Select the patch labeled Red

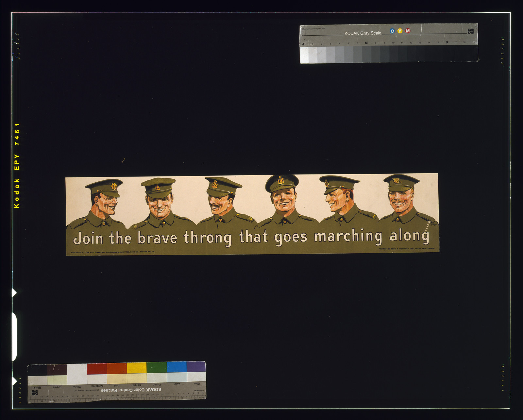[x=117, y=369]
